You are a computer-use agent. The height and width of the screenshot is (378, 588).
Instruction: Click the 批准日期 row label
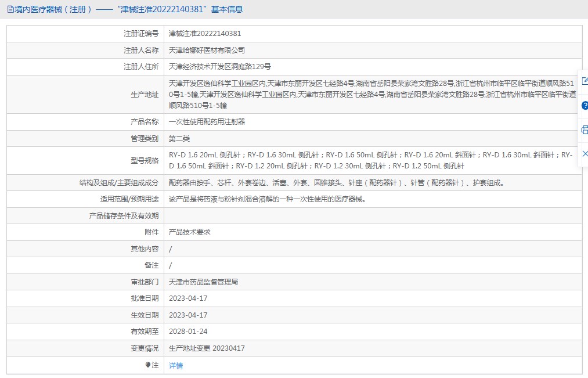145,298
